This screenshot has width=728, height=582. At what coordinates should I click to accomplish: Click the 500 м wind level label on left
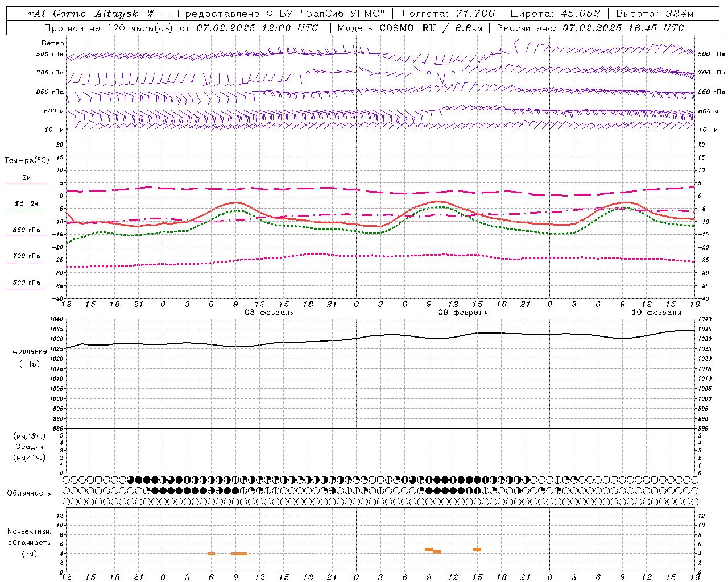click(55, 111)
